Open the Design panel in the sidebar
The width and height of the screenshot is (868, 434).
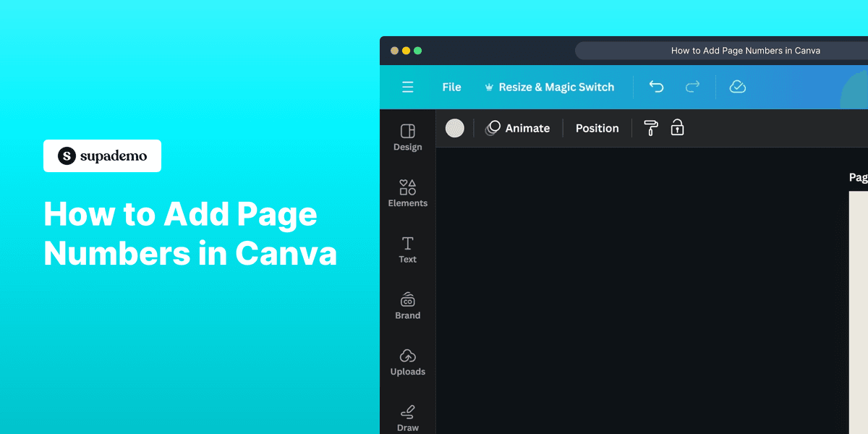click(407, 137)
